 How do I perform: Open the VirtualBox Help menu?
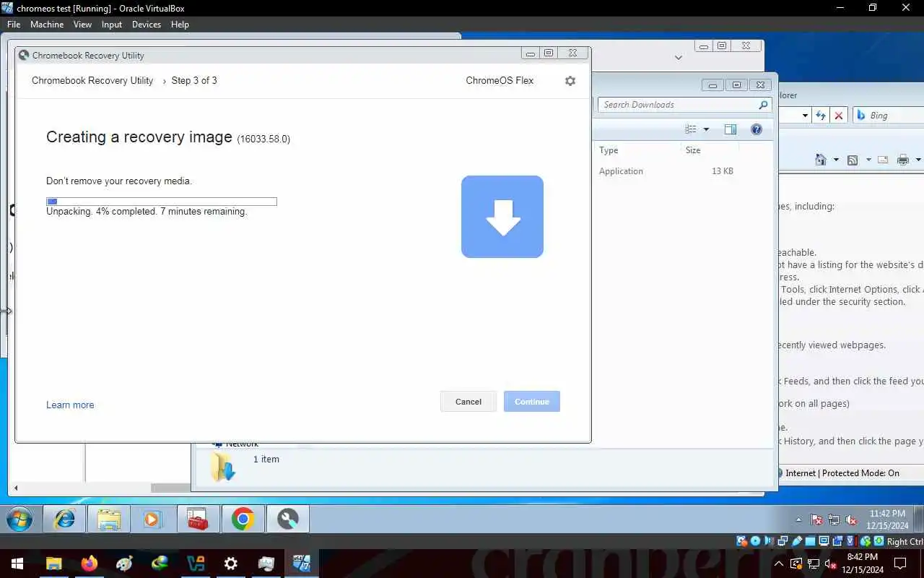(180, 25)
